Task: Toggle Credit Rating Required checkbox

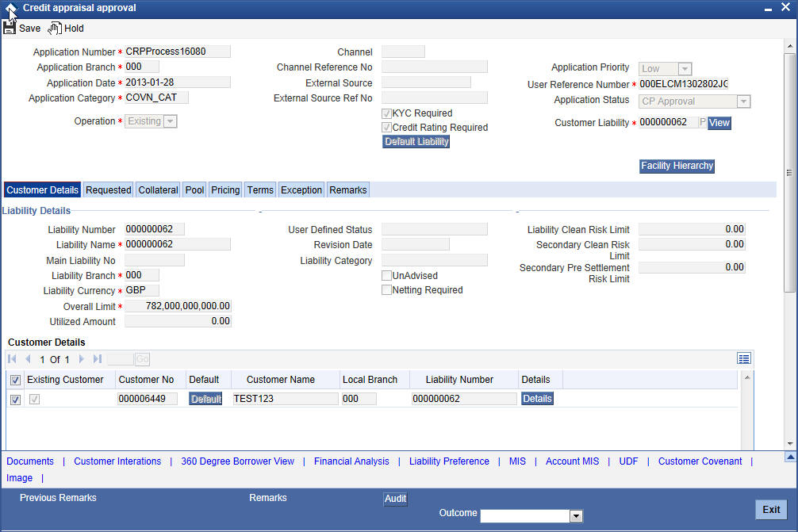Action: coord(386,128)
